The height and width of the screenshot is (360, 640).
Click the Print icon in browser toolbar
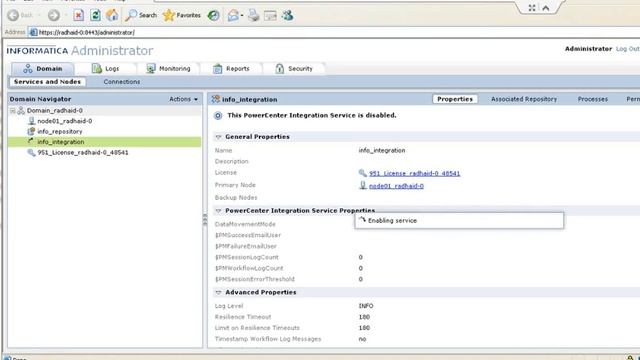pyautogui.click(x=253, y=16)
